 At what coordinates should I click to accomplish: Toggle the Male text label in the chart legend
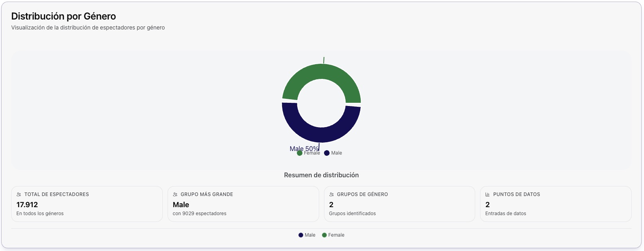337,153
